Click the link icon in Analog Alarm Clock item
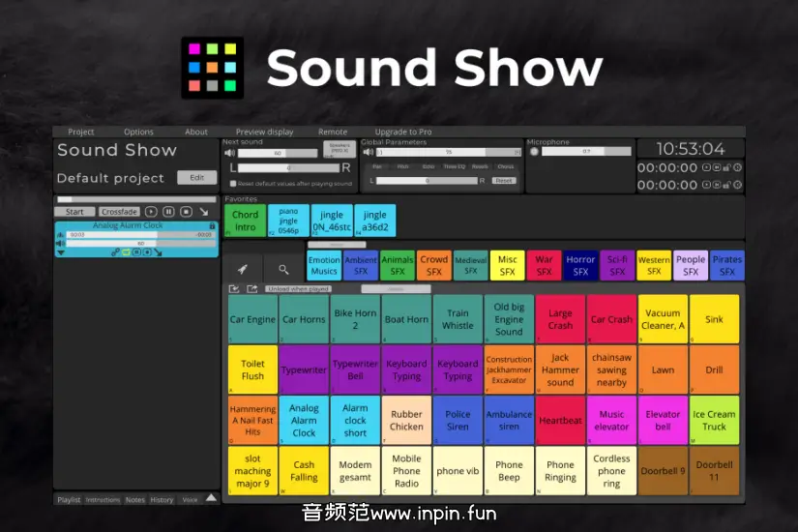Screen dimensions: 798x532 [x=116, y=252]
